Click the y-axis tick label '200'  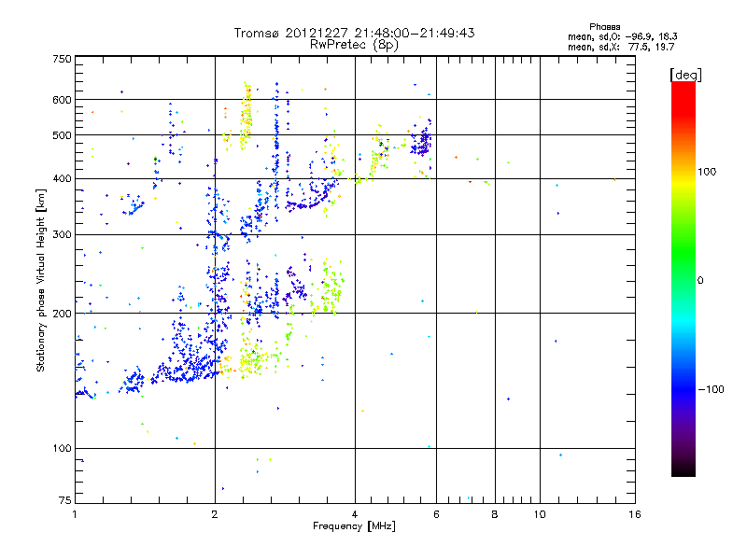[x=62, y=314]
